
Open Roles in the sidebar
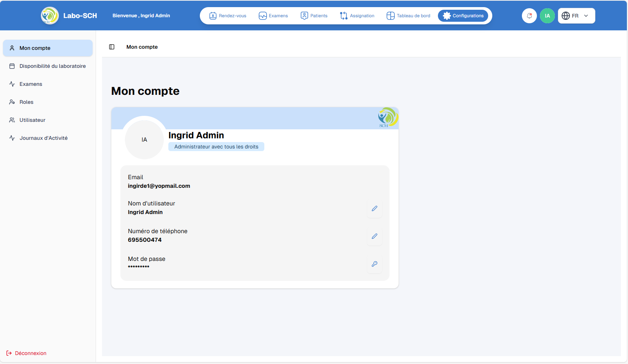[x=27, y=102]
